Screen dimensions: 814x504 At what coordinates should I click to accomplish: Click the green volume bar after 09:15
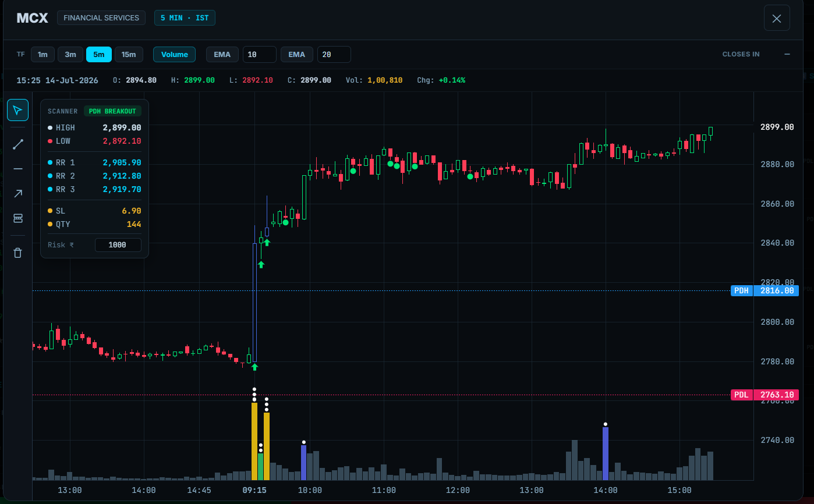tap(260, 467)
